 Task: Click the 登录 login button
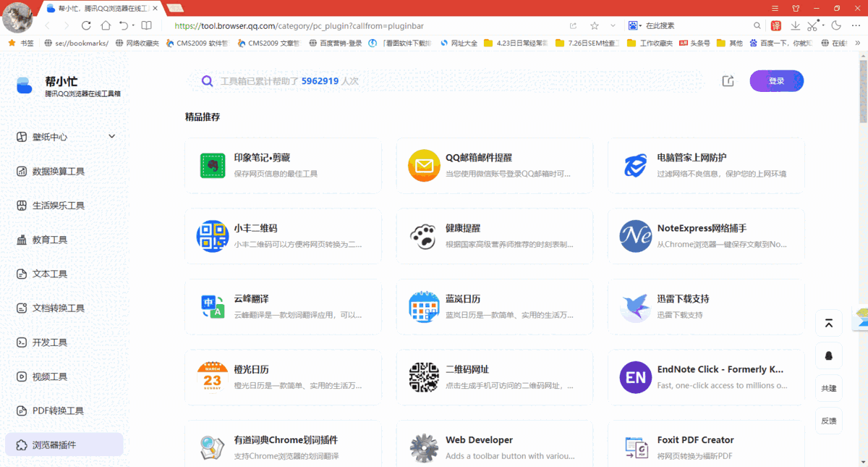pos(776,80)
